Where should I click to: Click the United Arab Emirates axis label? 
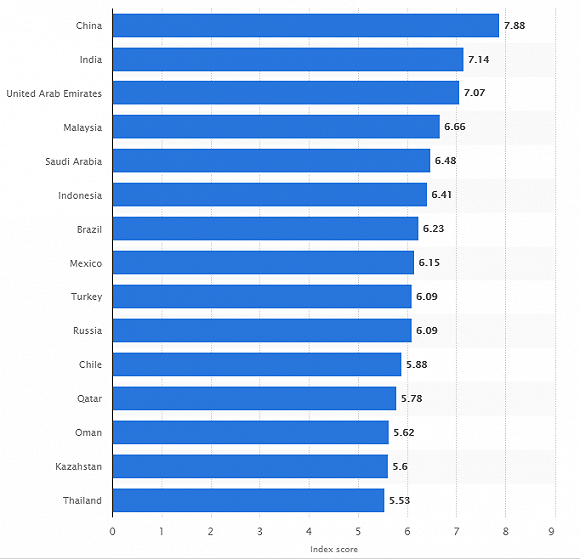(54, 94)
